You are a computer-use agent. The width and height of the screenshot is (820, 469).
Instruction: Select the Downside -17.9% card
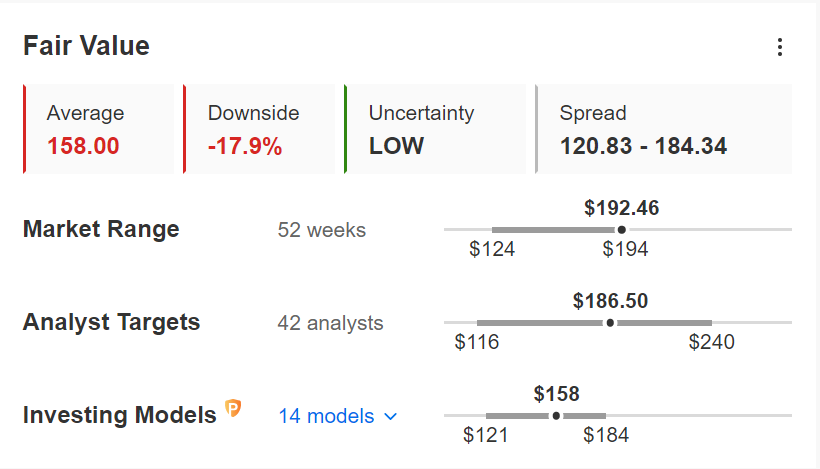click(x=259, y=129)
